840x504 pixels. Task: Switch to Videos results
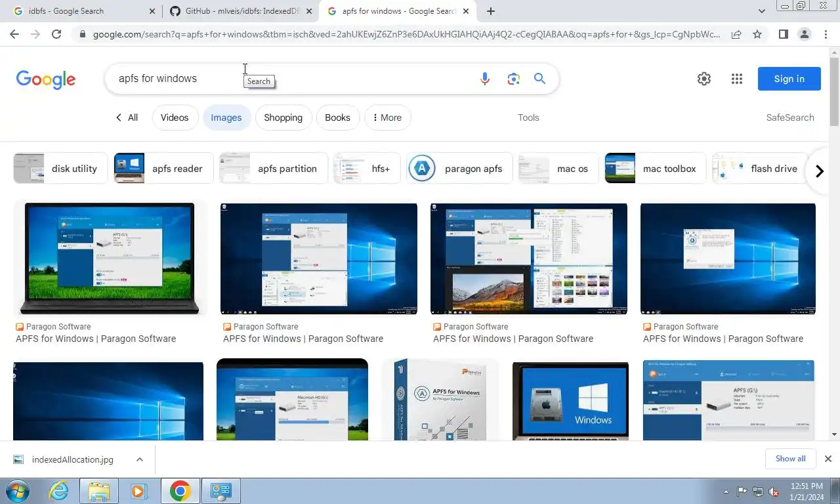(175, 117)
